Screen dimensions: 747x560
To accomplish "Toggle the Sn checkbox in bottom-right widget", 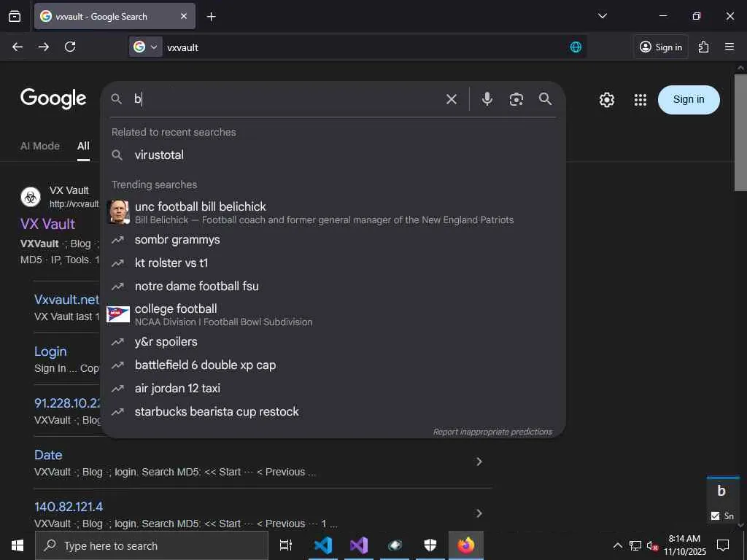I will coord(715,516).
